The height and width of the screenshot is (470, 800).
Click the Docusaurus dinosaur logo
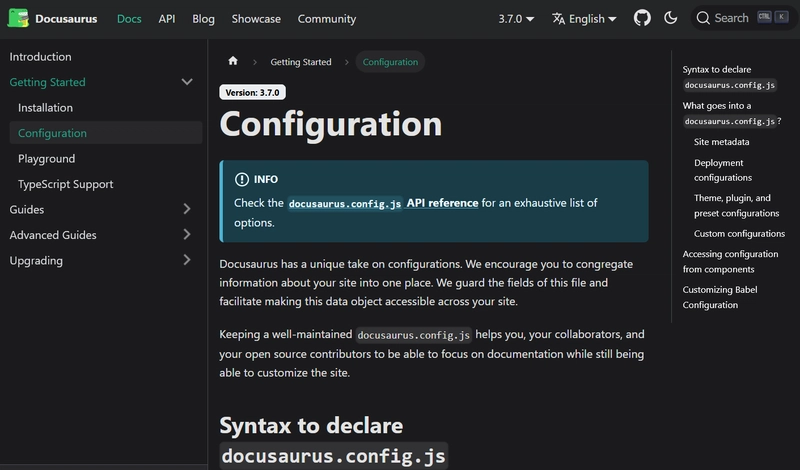pyautogui.click(x=18, y=18)
